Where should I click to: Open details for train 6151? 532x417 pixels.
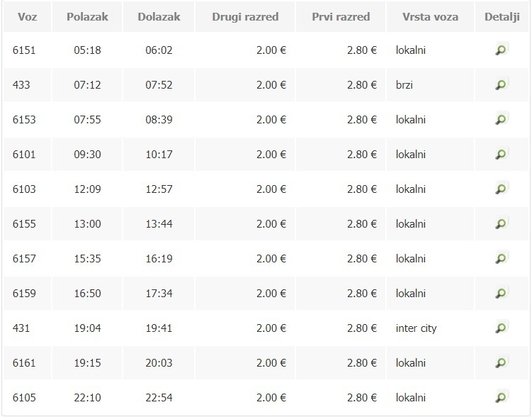[502, 50]
